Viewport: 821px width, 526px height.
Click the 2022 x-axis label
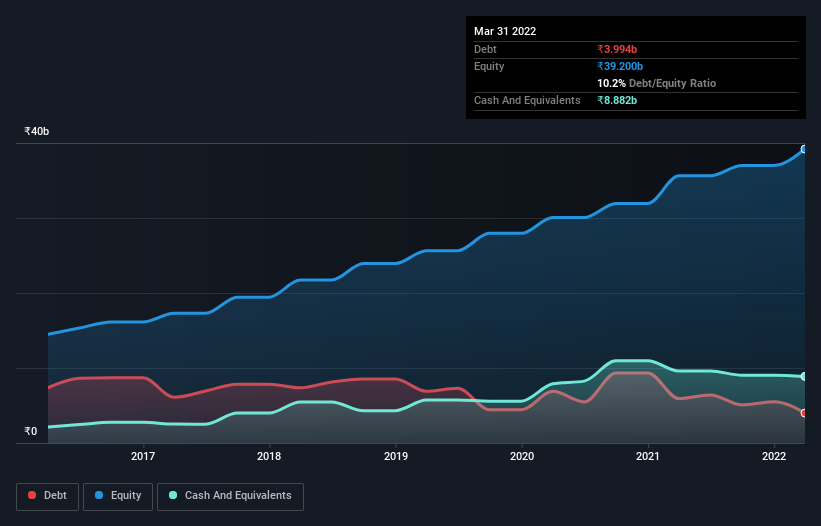coord(774,456)
